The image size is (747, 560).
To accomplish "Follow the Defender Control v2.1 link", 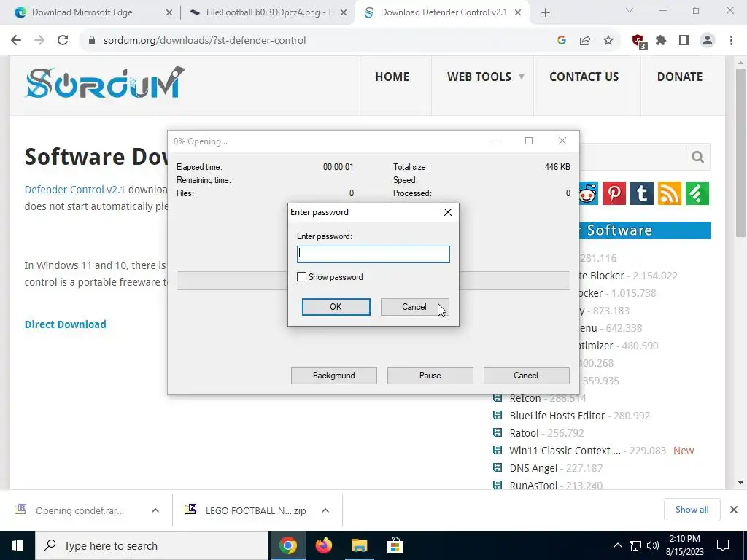I will point(75,190).
